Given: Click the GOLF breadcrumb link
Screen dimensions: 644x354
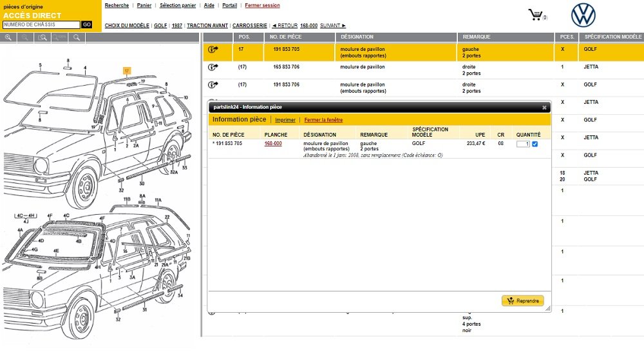Looking at the screenshot, I should (x=160, y=26).
